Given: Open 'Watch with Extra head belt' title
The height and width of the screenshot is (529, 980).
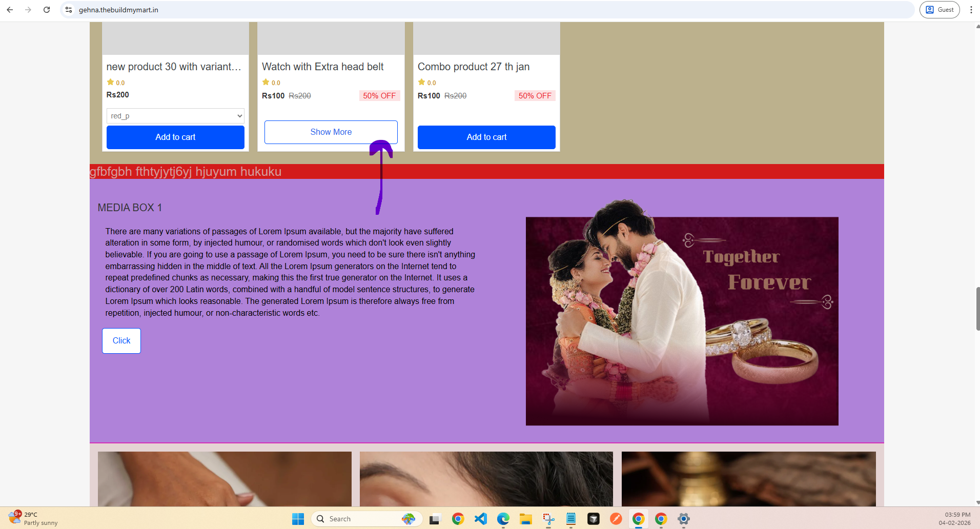Looking at the screenshot, I should point(323,67).
